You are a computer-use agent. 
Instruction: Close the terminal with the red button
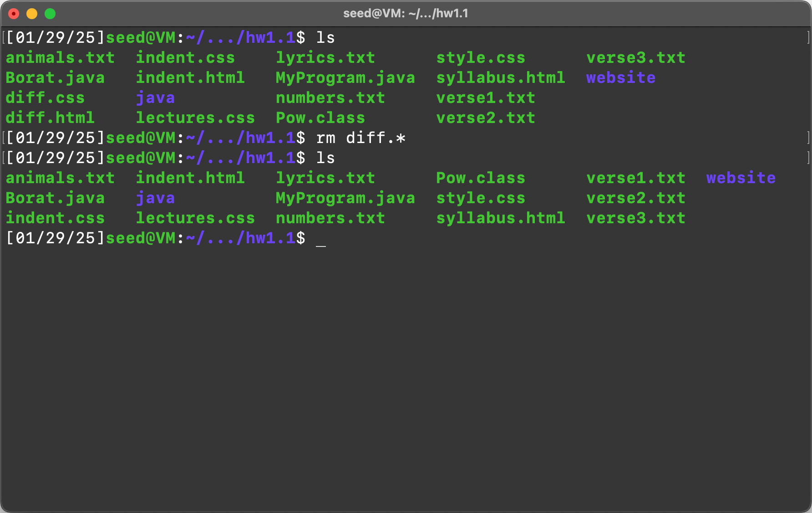click(x=14, y=14)
